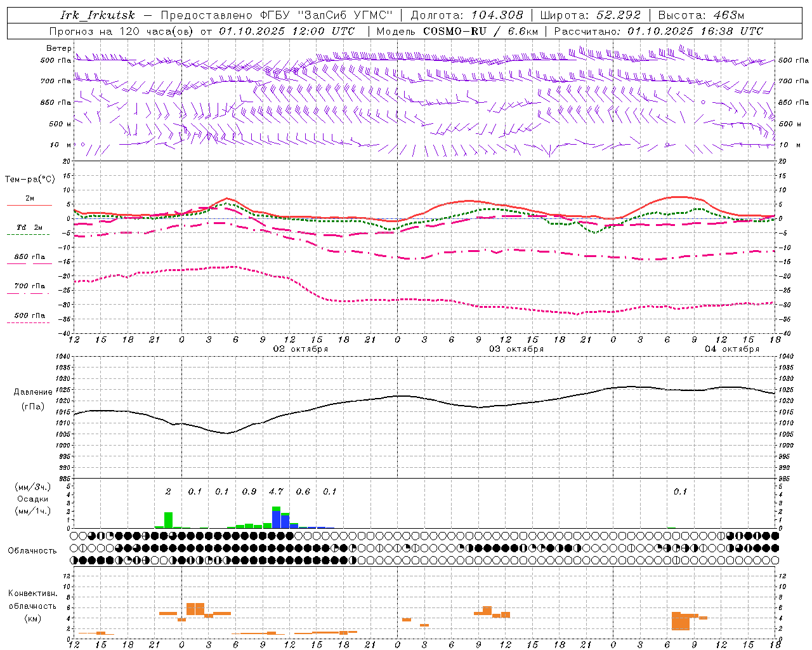
Task: Click the "Давление" pressure panel label
Action: point(33,392)
